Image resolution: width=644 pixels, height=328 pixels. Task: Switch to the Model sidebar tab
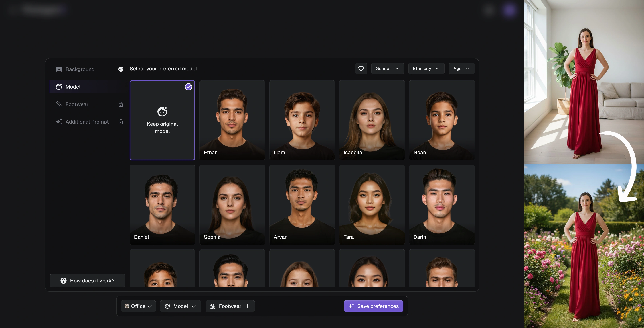tap(73, 87)
